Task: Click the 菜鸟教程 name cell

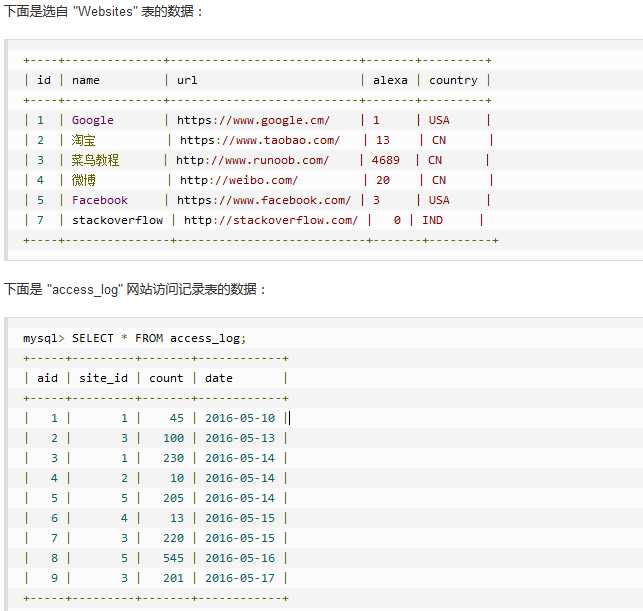Action: pyautogui.click(x=95, y=160)
